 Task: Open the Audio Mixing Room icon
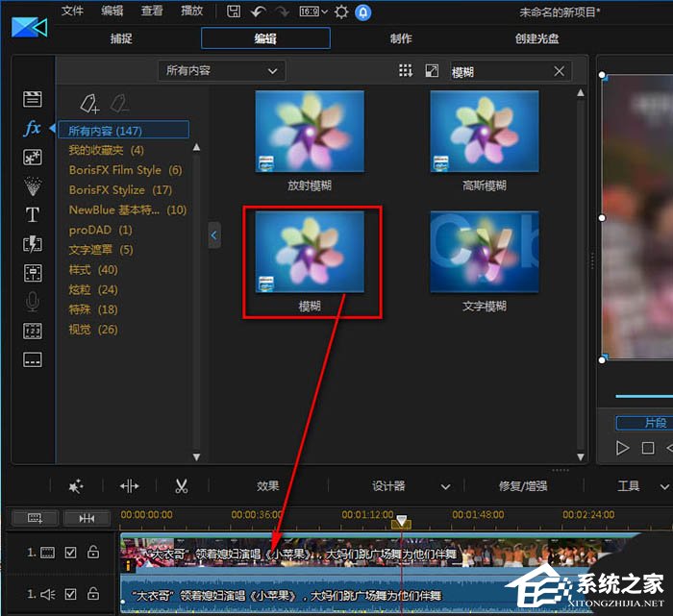pos(32,273)
